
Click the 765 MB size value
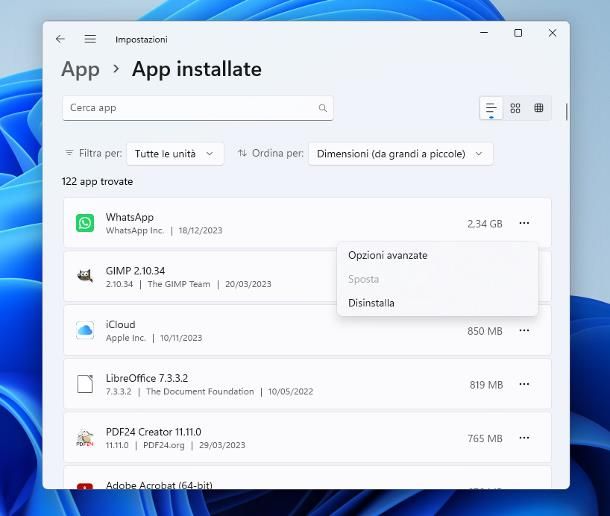point(485,439)
